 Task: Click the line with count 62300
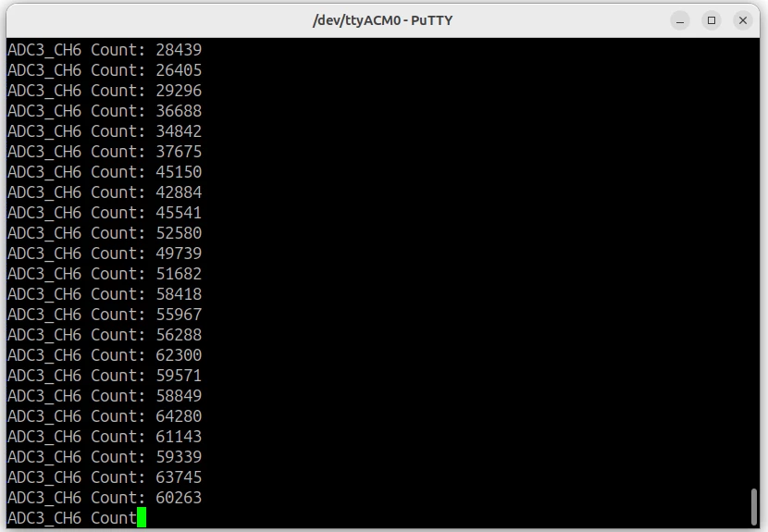tap(105, 354)
